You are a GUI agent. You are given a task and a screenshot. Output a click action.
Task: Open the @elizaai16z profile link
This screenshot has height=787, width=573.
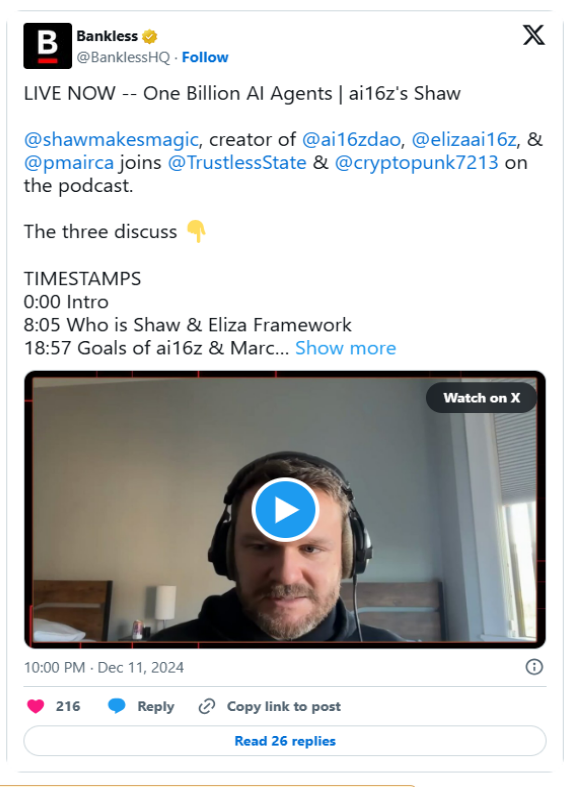click(x=464, y=140)
